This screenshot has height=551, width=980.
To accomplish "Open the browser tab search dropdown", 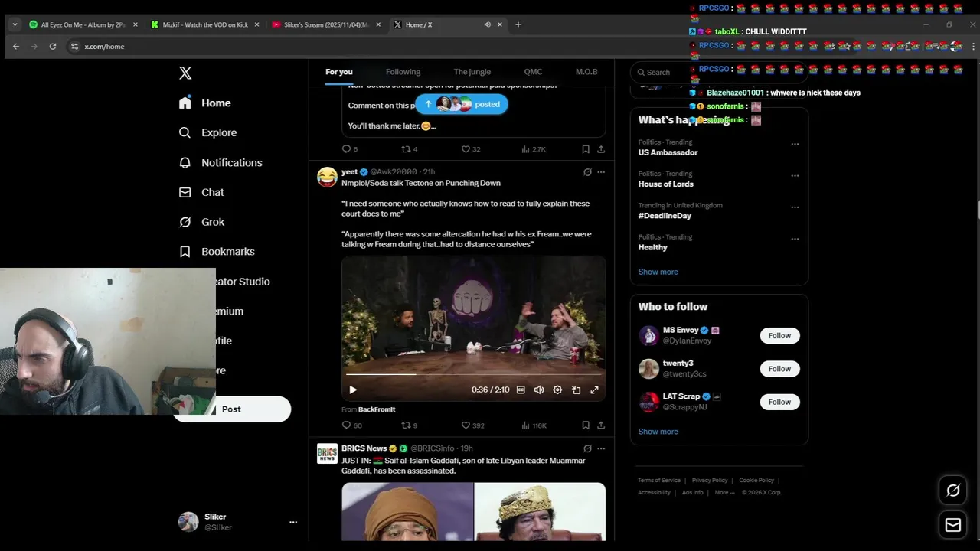I will click(15, 24).
